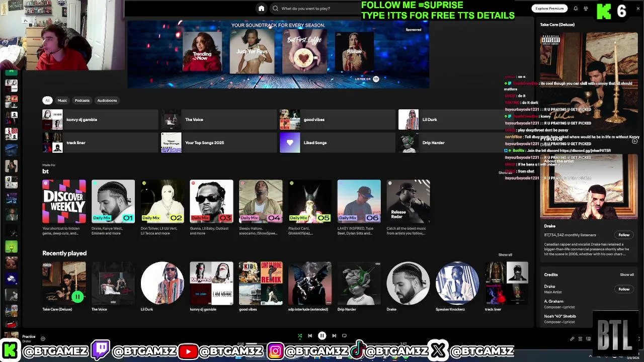The height and width of the screenshot is (362, 644).
Task: Click the Take Care (Deluxe) panel title
Action: tap(557, 25)
